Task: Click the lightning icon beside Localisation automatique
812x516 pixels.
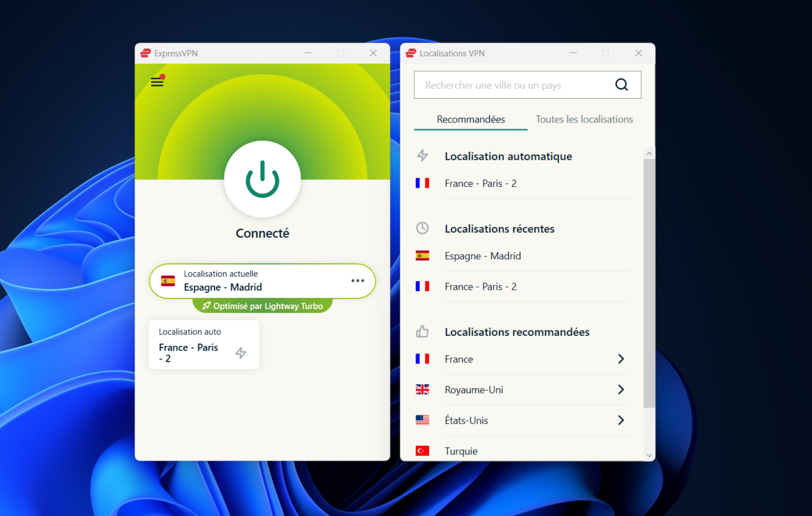Action: coord(422,156)
